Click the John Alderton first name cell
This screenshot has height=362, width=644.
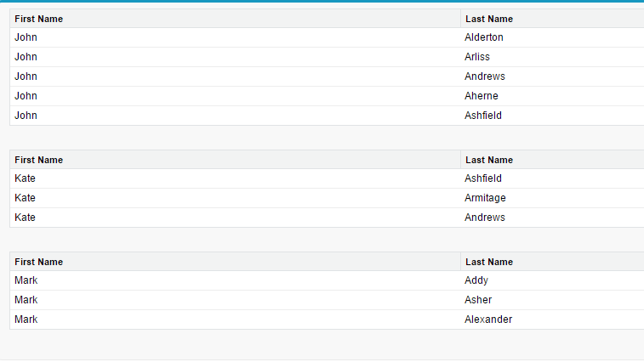[235, 37]
